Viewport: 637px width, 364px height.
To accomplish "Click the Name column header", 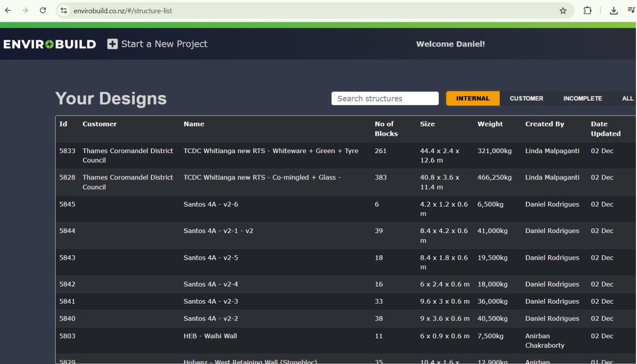I will coord(194,124).
